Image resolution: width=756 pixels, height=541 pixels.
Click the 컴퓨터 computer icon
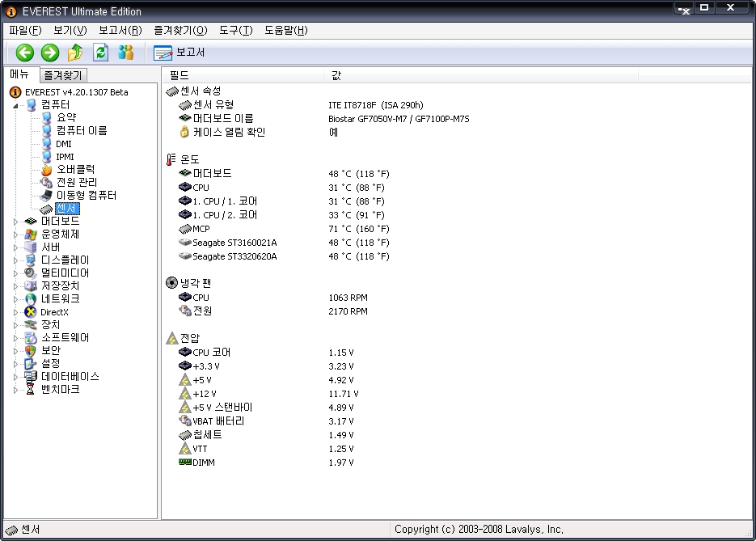point(31,104)
